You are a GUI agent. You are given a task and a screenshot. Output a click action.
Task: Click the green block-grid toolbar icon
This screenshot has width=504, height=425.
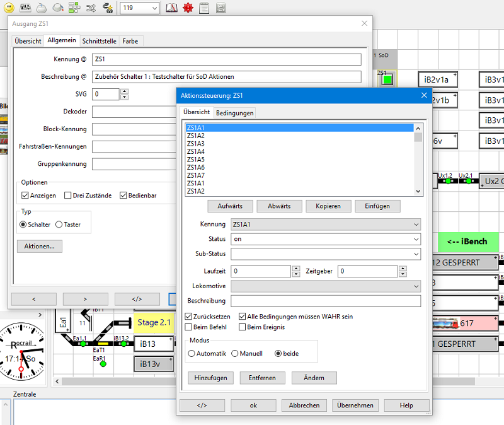74,8
